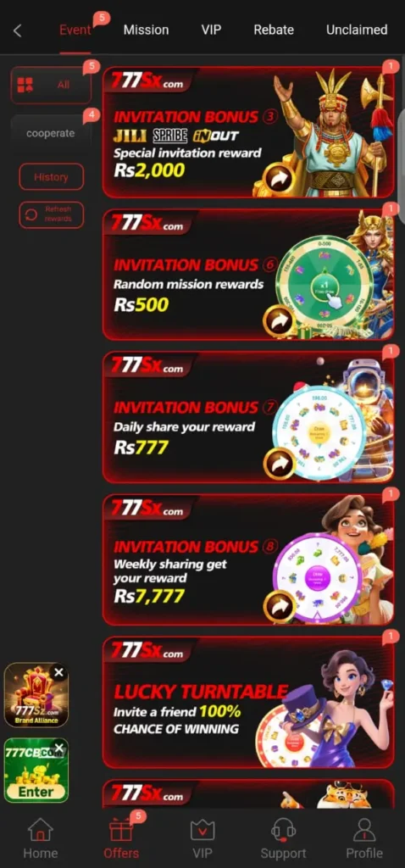This screenshot has height=868, width=405.
Task: Tap share arrow on Rs777 daily share banner
Action: tap(278, 464)
